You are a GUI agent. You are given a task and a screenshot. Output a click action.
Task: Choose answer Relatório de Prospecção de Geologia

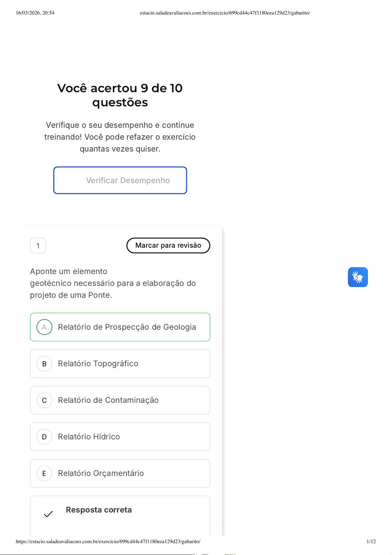point(127,327)
